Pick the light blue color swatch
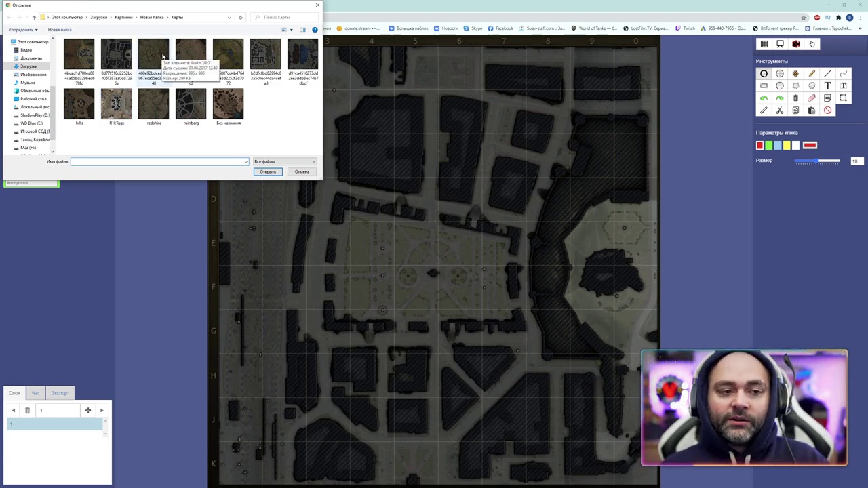Screen dimensions: 868x488 click(778, 145)
